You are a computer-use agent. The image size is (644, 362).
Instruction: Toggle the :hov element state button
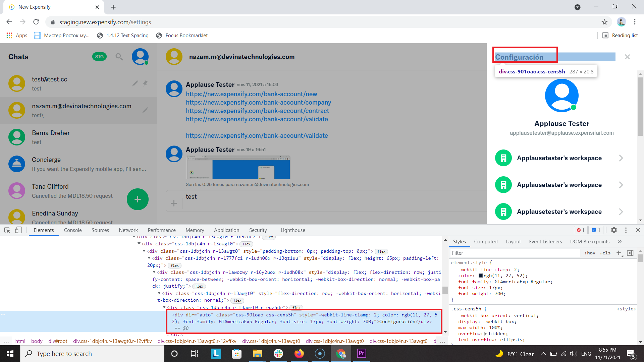590,253
